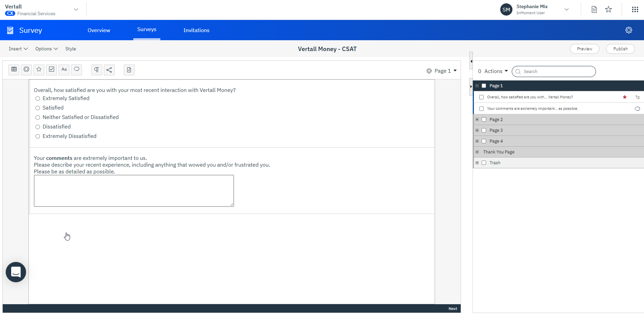The height and width of the screenshot is (314, 644).
Task: Collapse the Page 1 tree node
Action: (x=477, y=86)
